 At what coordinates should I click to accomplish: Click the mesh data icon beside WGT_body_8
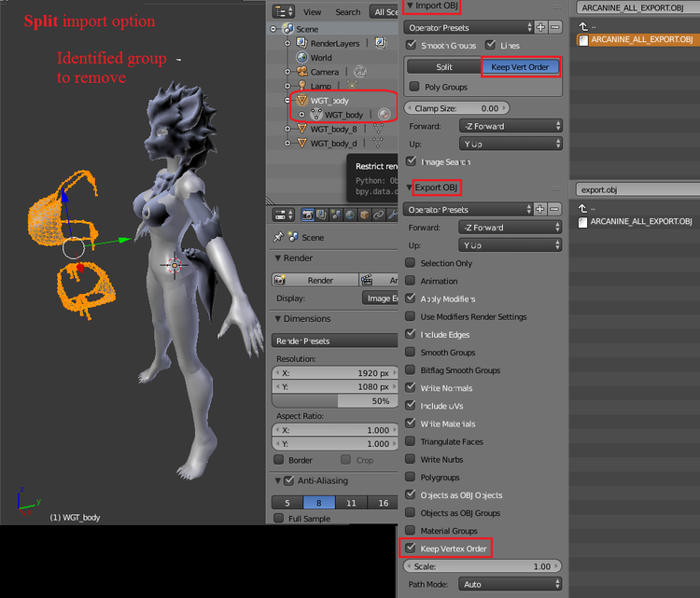click(378, 129)
